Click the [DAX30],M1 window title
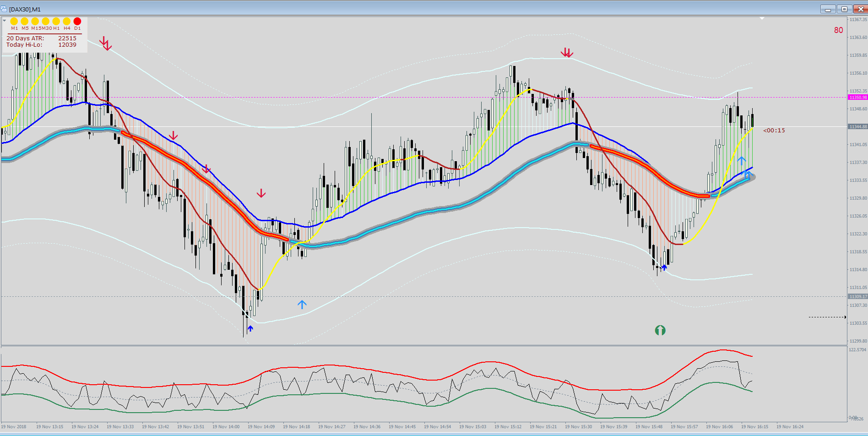Image resolution: width=868 pixels, height=436 pixels. click(25, 9)
